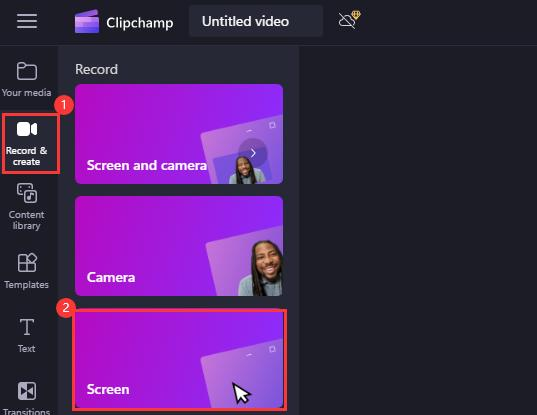Click the Clipchamp logo icon
Screen dimensions: 537x415
[87, 22]
